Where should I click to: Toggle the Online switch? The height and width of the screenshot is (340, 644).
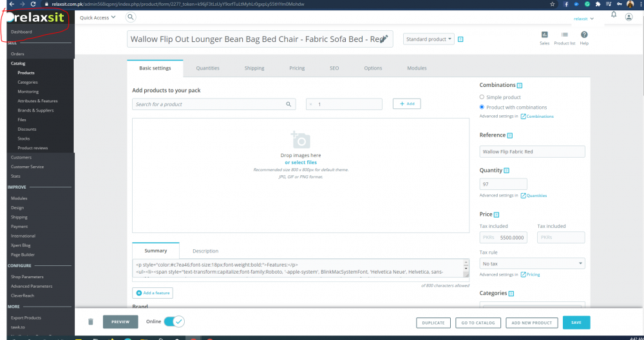[x=174, y=321]
